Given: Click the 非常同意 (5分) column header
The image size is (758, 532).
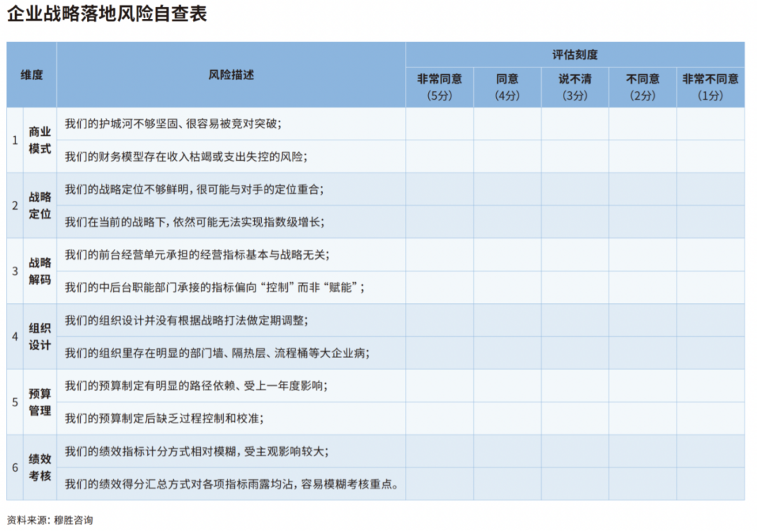Looking at the screenshot, I should coord(439,87).
